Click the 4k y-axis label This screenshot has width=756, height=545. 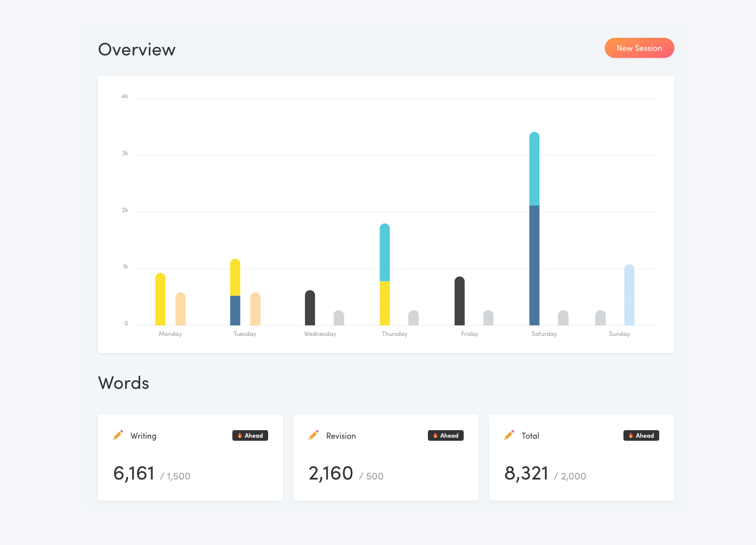125,96
